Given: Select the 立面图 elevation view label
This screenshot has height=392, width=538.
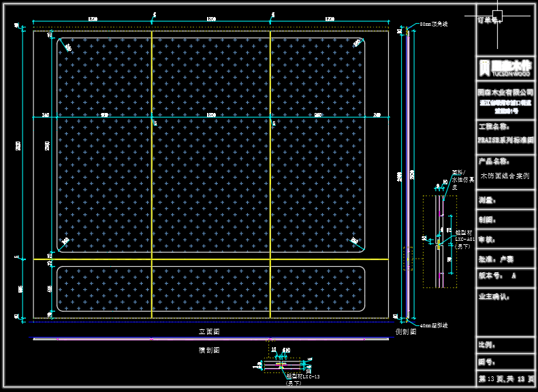Looking at the screenshot, I should coord(209,332).
